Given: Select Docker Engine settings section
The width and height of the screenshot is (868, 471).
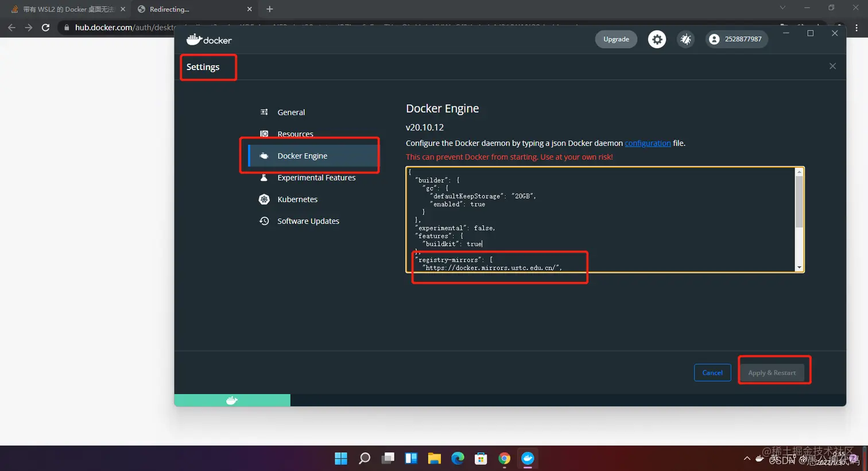Looking at the screenshot, I should click(313, 156).
